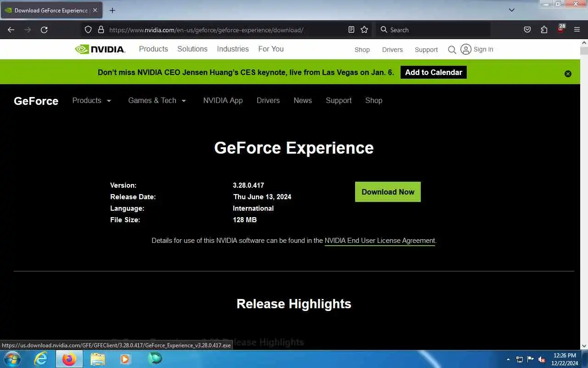Click release date Thu June 13, 2024
Viewport: 588px width, 368px height.
point(262,197)
